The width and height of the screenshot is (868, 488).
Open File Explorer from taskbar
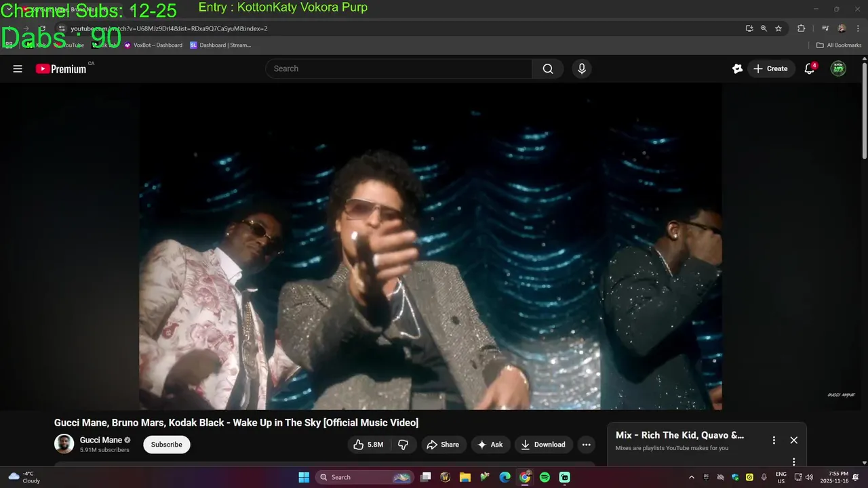click(x=465, y=477)
